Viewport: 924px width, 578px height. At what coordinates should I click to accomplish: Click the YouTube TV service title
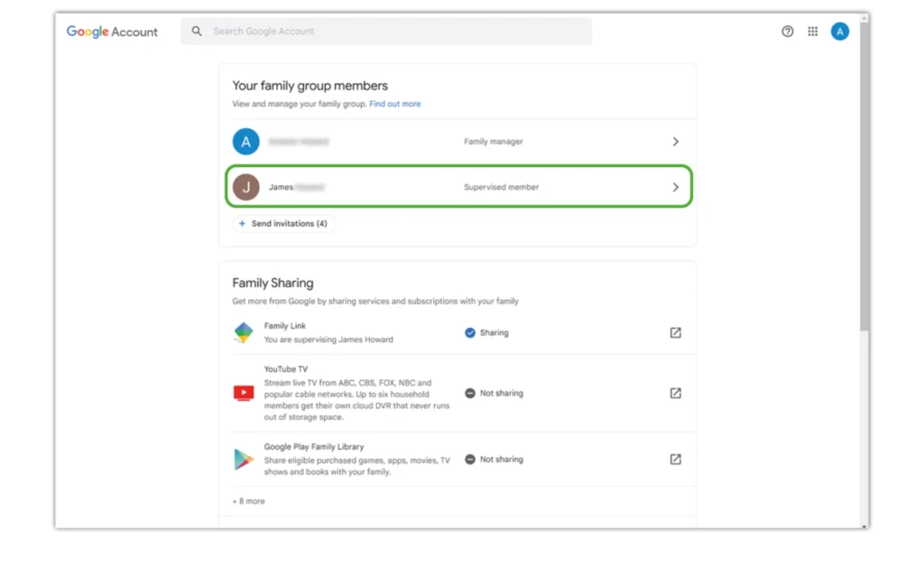tap(286, 369)
